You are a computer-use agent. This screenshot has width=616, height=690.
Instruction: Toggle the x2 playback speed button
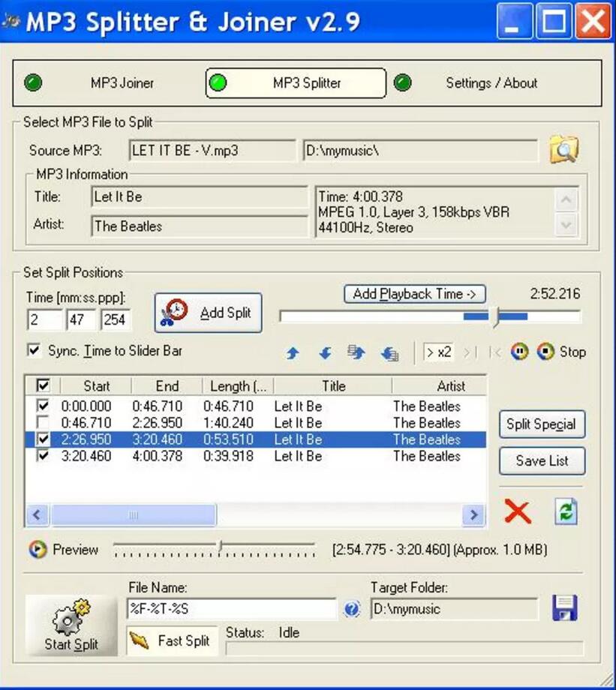[x=439, y=352]
